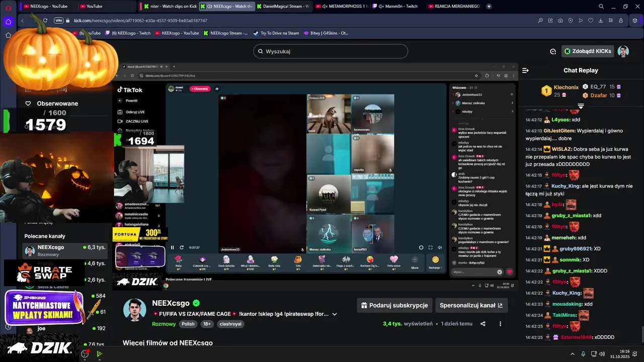Screen dimensions: 644x362
Task: Open microphone tray icon
Action: coord(584,353)
